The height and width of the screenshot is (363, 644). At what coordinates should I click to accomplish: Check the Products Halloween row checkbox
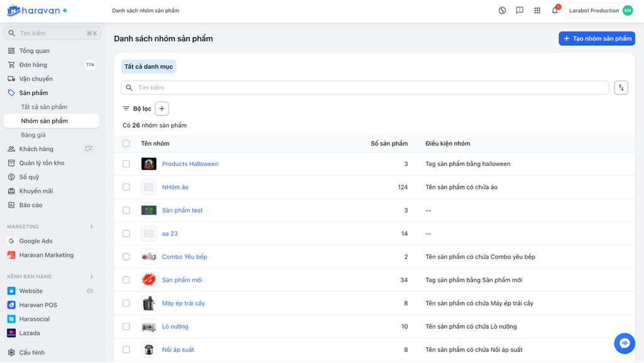[126, 164]
